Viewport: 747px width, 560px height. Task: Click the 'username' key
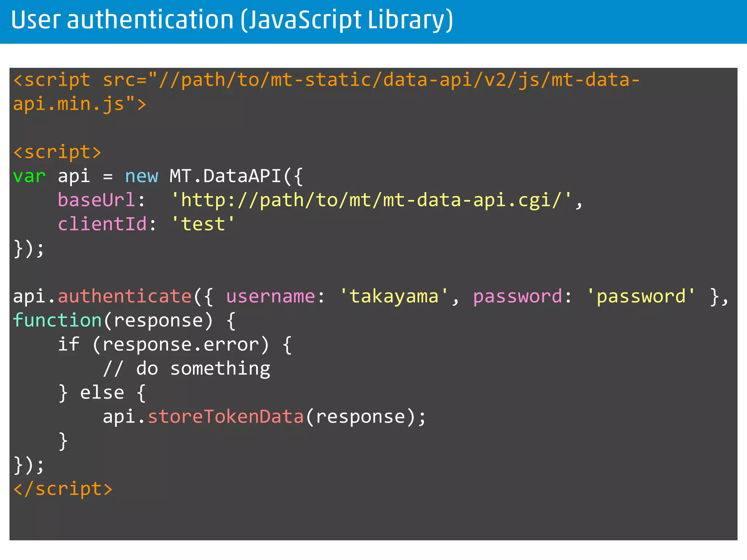coord(271,296)
